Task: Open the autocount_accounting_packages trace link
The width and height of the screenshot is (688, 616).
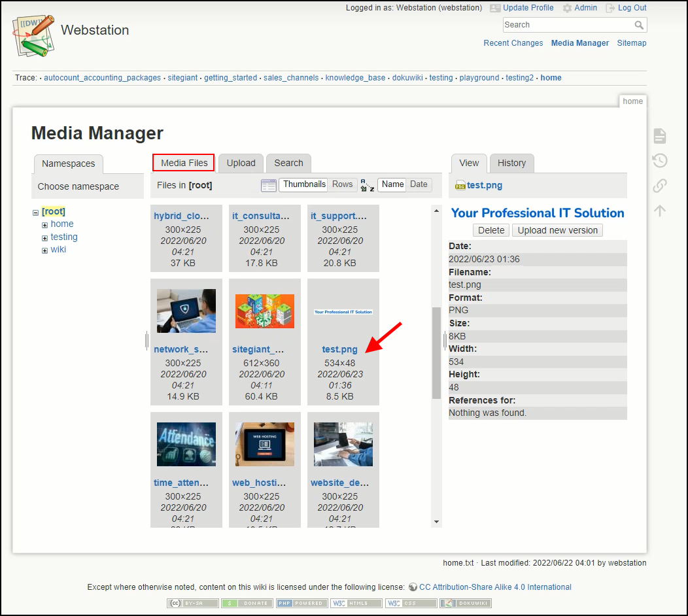Action: click(102, 78)
